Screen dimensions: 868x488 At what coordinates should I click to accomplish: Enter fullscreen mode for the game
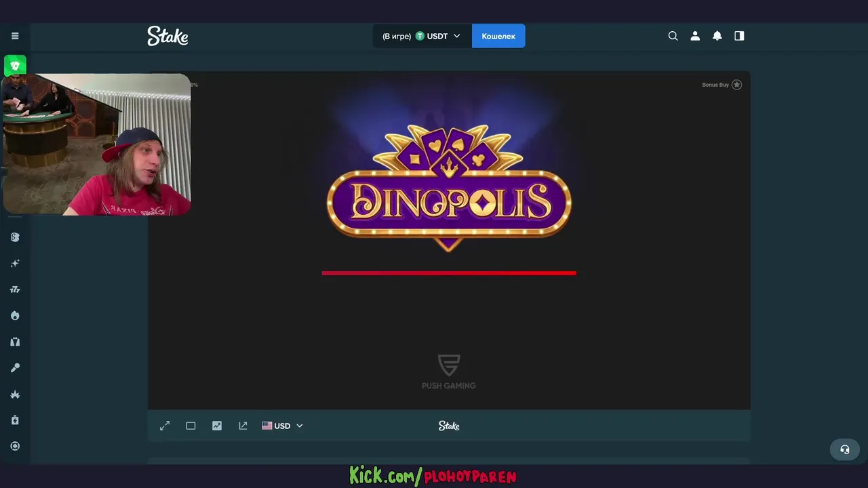tap(165, 426)
